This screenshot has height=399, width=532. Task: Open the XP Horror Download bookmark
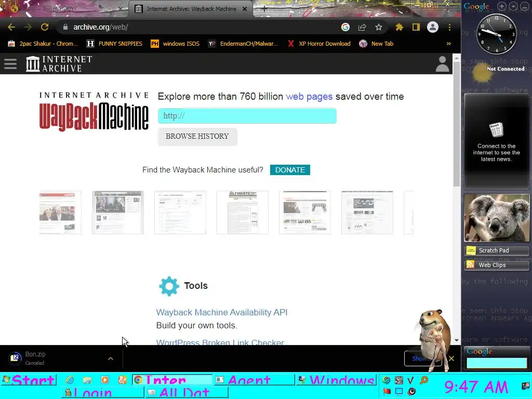[x=319, y=44]
